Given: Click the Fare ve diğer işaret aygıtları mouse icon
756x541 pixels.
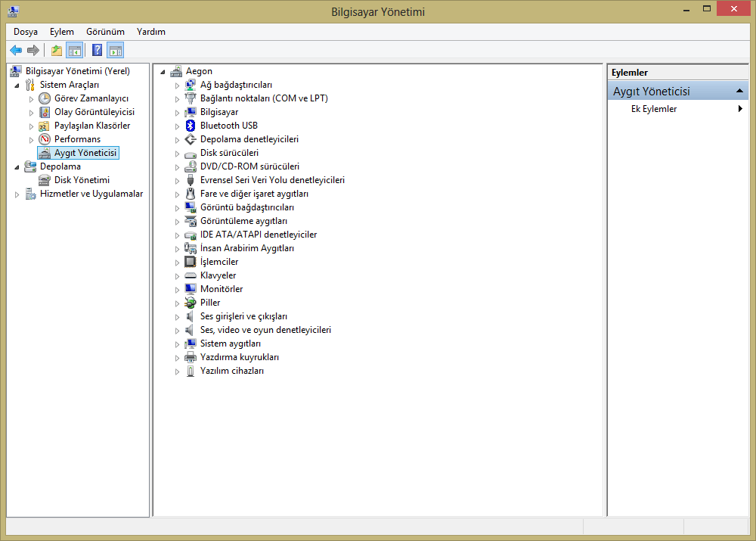Looking at the screenshot, I should coord(191,194).
